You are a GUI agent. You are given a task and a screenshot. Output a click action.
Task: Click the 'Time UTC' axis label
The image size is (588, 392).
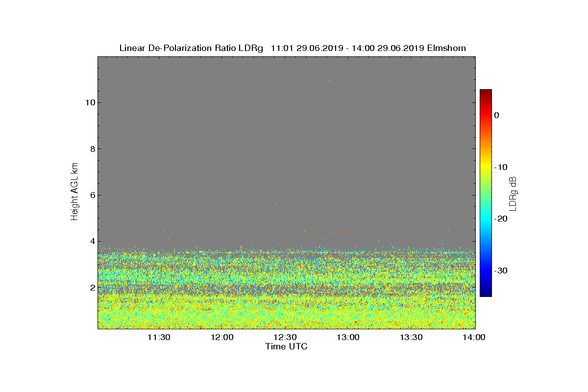click(287, 346)
